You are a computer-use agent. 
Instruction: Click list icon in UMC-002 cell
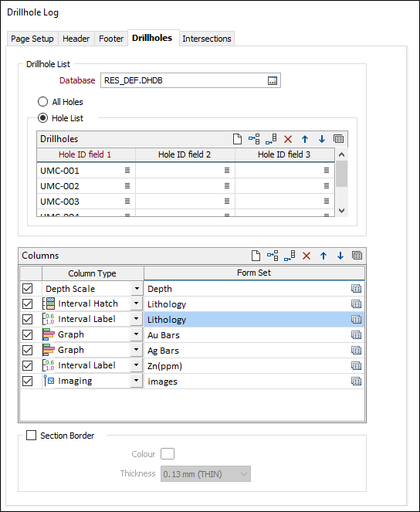pyautogui.click(x=127, y=186)
